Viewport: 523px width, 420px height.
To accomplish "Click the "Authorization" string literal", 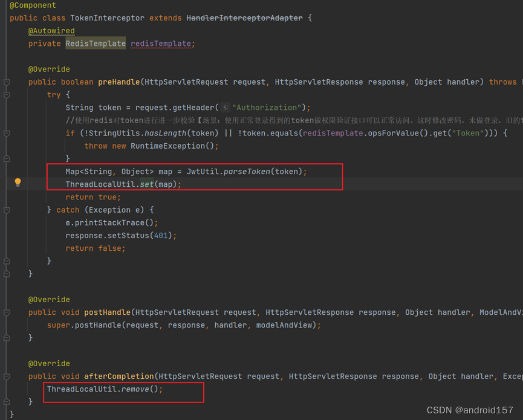I will coord(267,108).
